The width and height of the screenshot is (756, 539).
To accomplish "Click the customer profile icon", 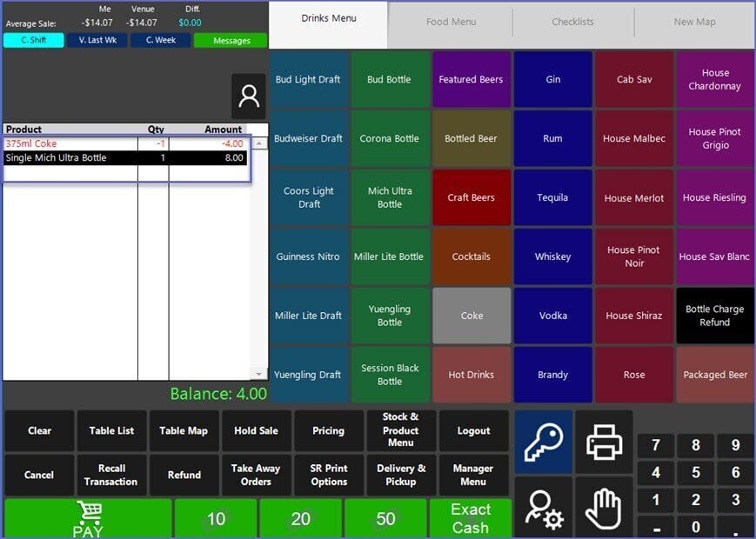I will point(249,96).
